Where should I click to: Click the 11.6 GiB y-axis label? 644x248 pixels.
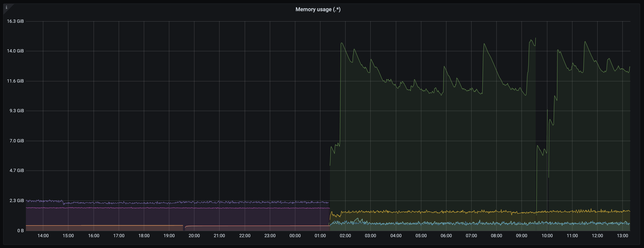point(15,81)
